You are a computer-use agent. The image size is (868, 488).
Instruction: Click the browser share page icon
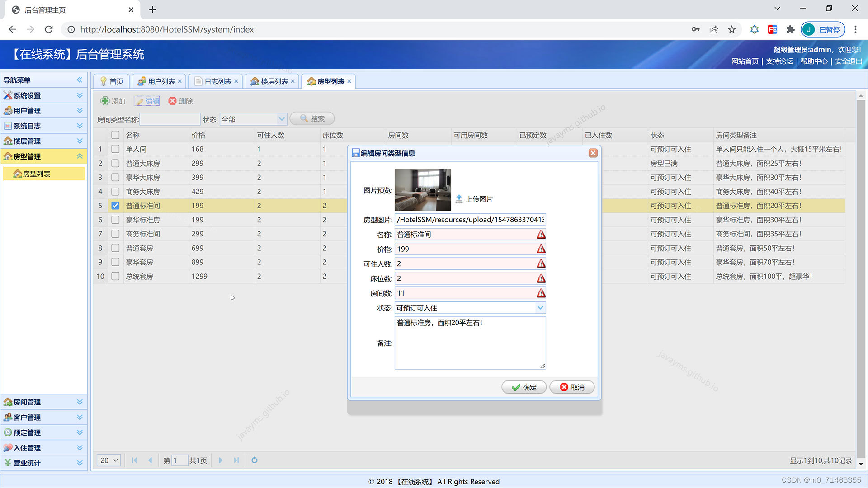click(713, 29)
